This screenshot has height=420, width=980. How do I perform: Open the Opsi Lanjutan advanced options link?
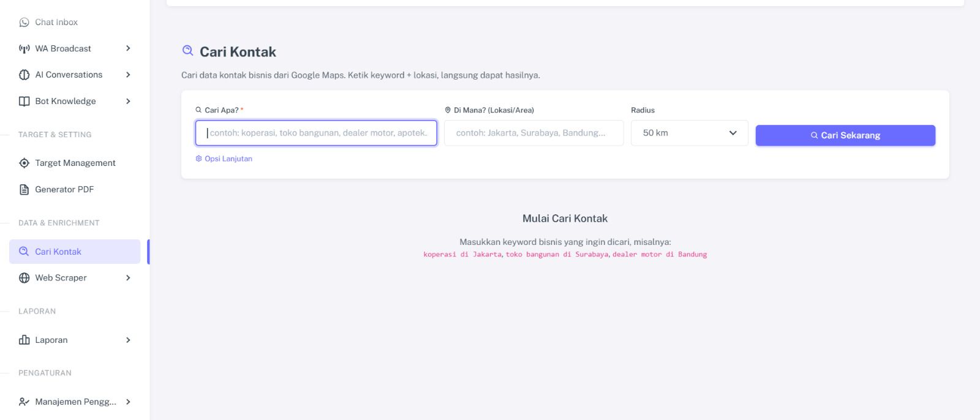(224, 159)
